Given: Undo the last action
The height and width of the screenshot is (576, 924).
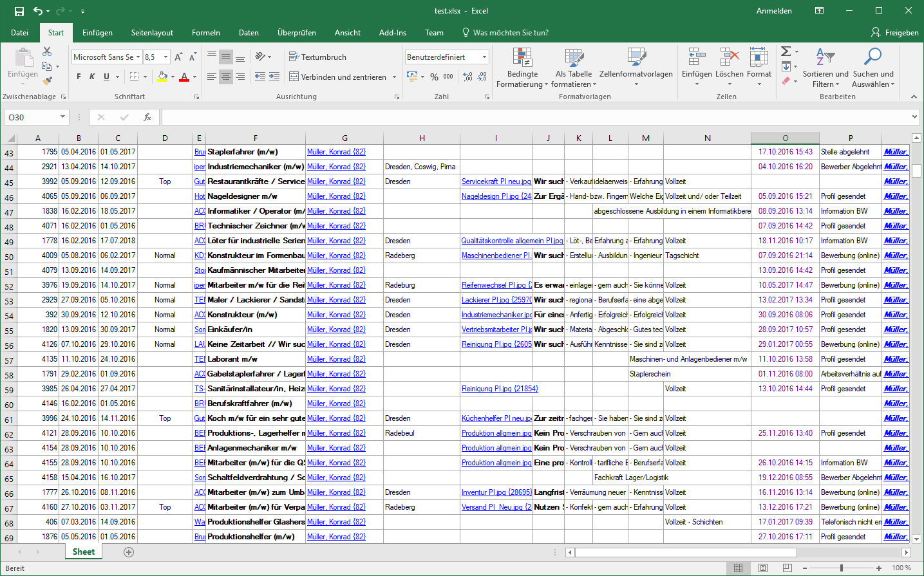Looking at the screenshot, I should (x=38, y=11).
